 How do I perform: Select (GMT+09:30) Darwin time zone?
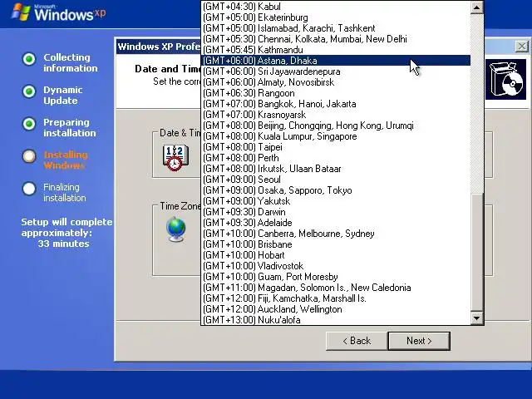pos(336,212)
